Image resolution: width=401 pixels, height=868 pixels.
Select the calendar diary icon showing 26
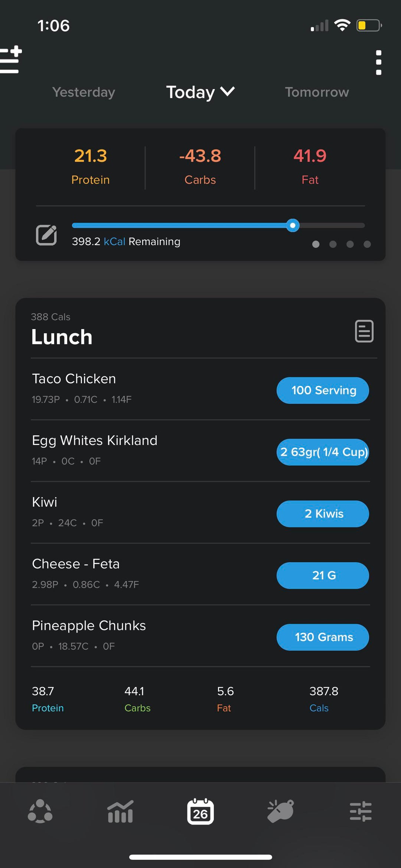[x=200, y=812]
